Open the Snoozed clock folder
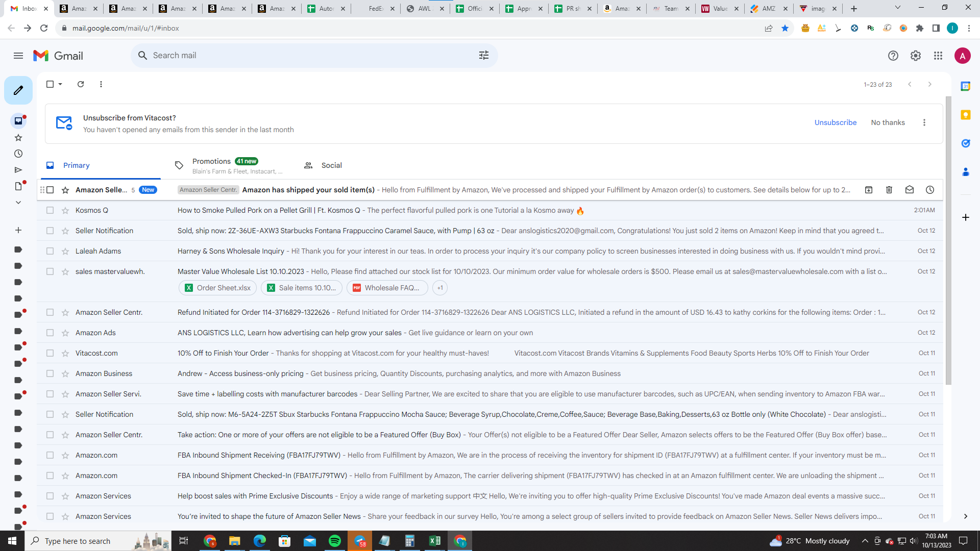The width and height of the screenshot is (980, 551). pos(18,154)
